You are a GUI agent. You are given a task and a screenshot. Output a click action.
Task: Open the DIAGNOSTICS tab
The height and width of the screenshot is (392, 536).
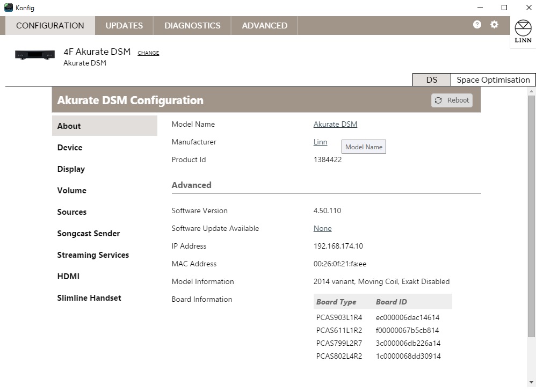tap(192, 26)
